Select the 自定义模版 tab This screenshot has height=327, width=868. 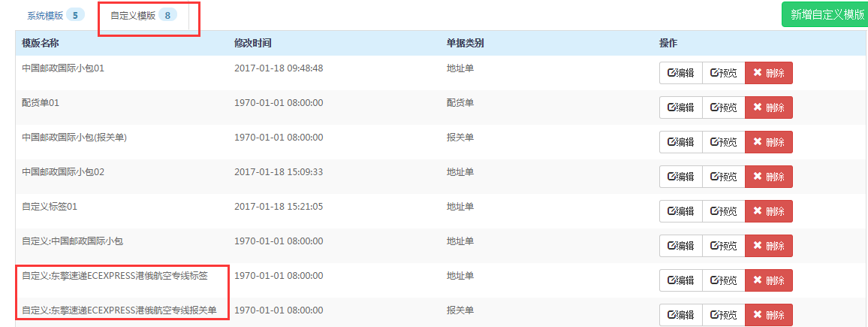click(x=132, y=15)
